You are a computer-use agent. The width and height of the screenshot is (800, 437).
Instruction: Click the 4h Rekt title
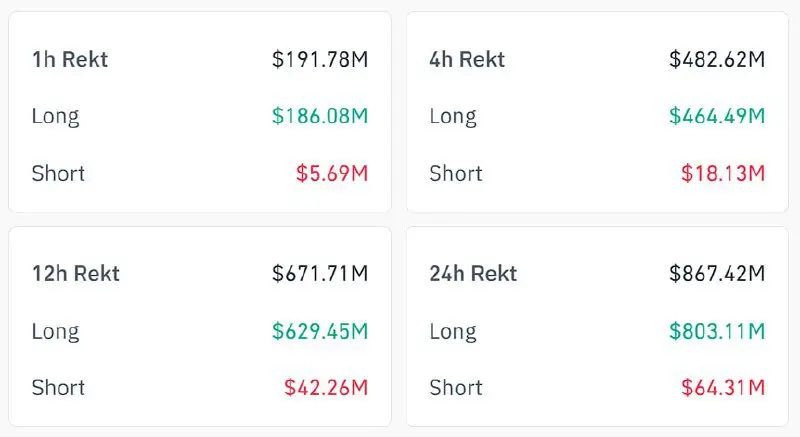click(x=467, y=60)
